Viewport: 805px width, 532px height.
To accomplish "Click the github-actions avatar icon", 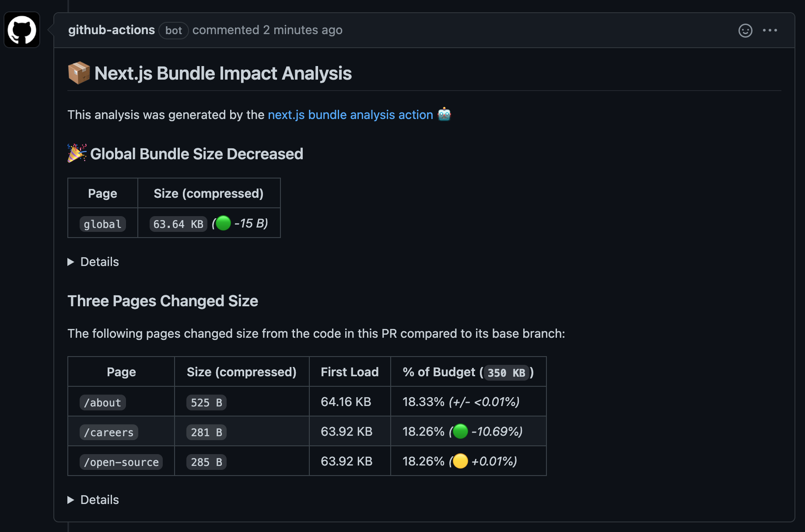I will (22, 30).
